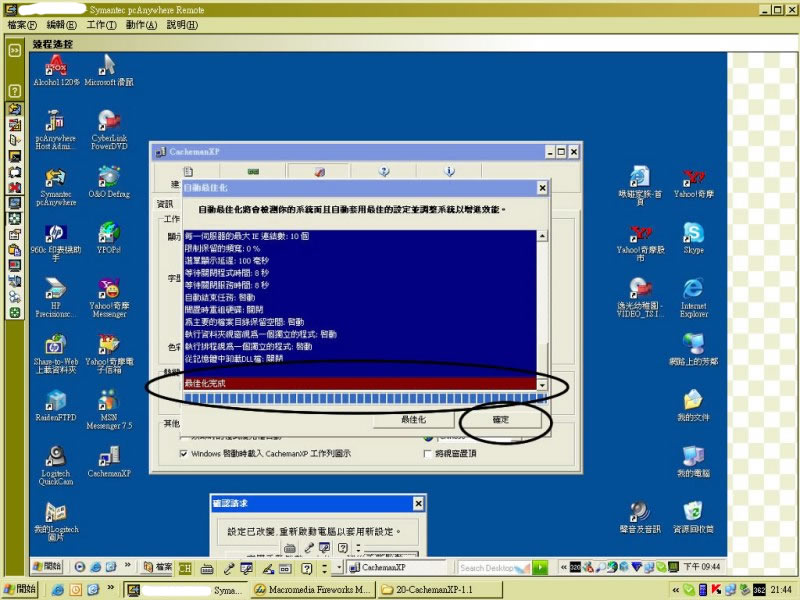Expand local quick launch >> chevron

pyautogui.click(x=110, y=588)
